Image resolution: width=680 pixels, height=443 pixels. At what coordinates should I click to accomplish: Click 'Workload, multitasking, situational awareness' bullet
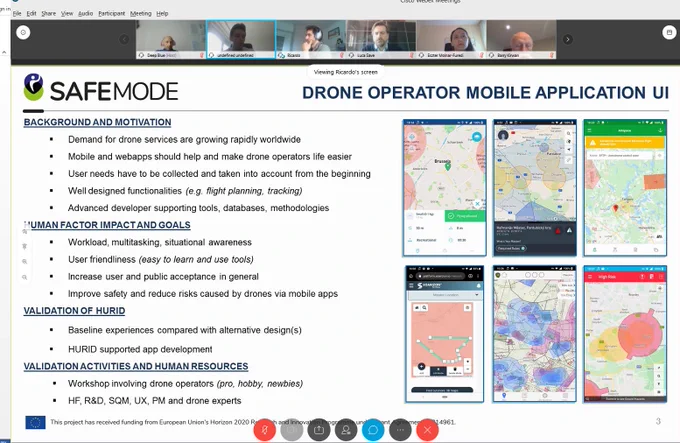(160, 242)
